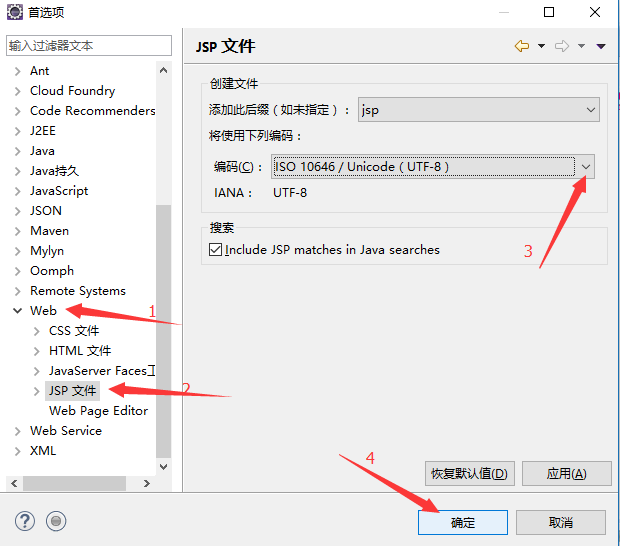Select Maven in the preferences tree
The image size is (620, 546).
click(49, 231)
